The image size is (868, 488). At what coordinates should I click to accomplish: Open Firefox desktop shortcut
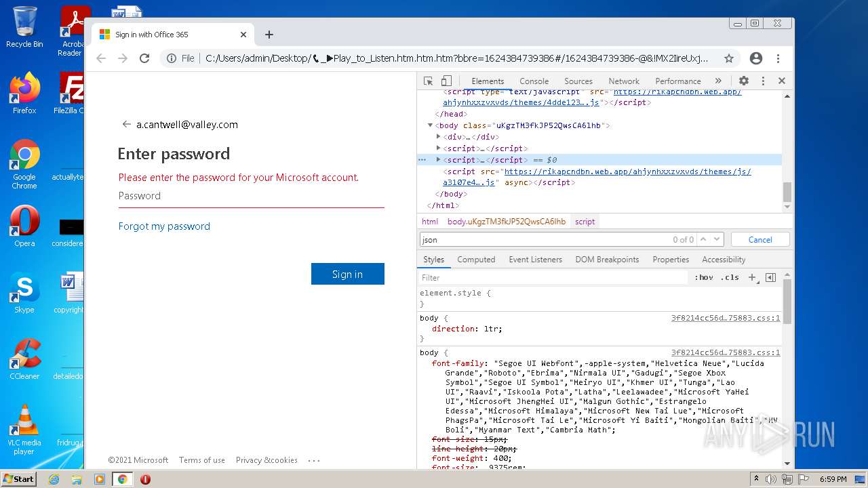click(24, 94)
